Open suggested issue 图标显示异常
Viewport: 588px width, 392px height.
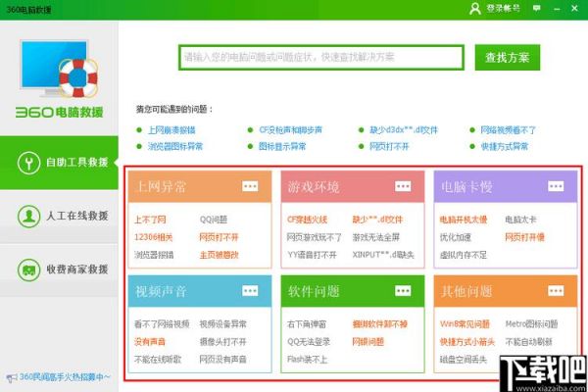pos(282,146)
